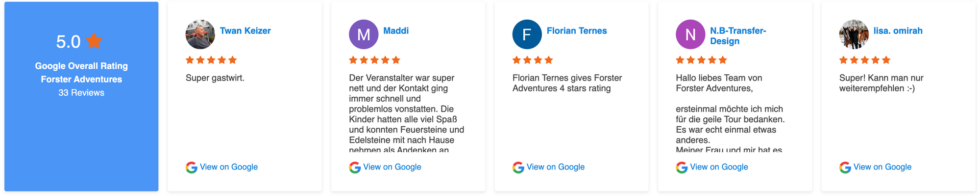Click the orange star beside 5.0 rating
Image resolution: width=980 pixels, height=196 pixels.
(94, 41)
